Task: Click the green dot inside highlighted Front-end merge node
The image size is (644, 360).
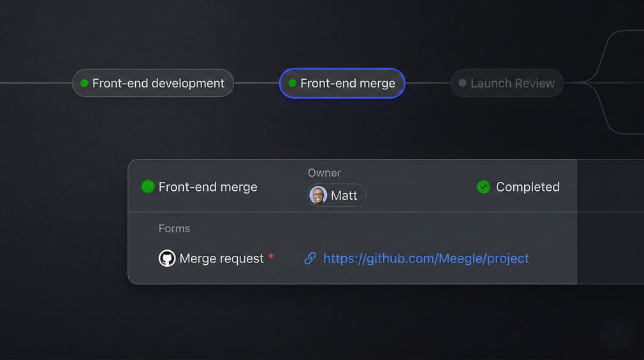Action: (x=293, y=83)
